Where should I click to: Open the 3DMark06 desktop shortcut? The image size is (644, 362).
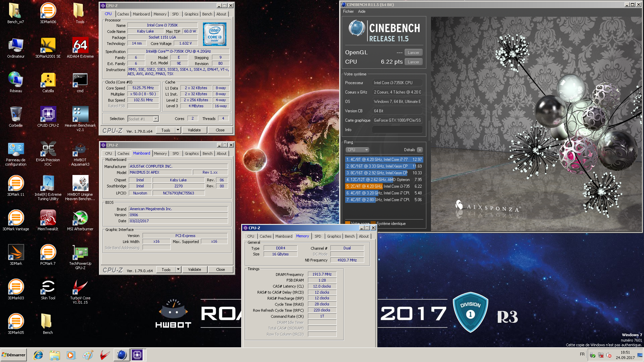[x=48, y=13]
